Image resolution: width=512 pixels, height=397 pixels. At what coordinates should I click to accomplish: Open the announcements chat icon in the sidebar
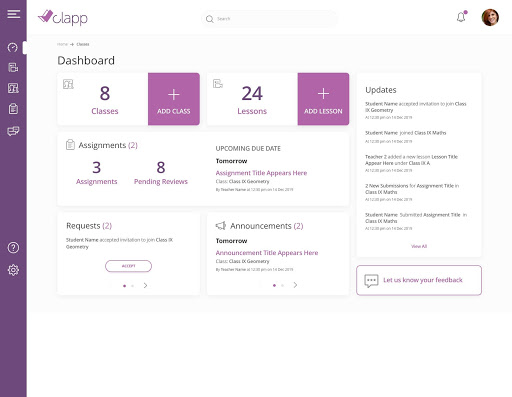[x=13, y=131]
